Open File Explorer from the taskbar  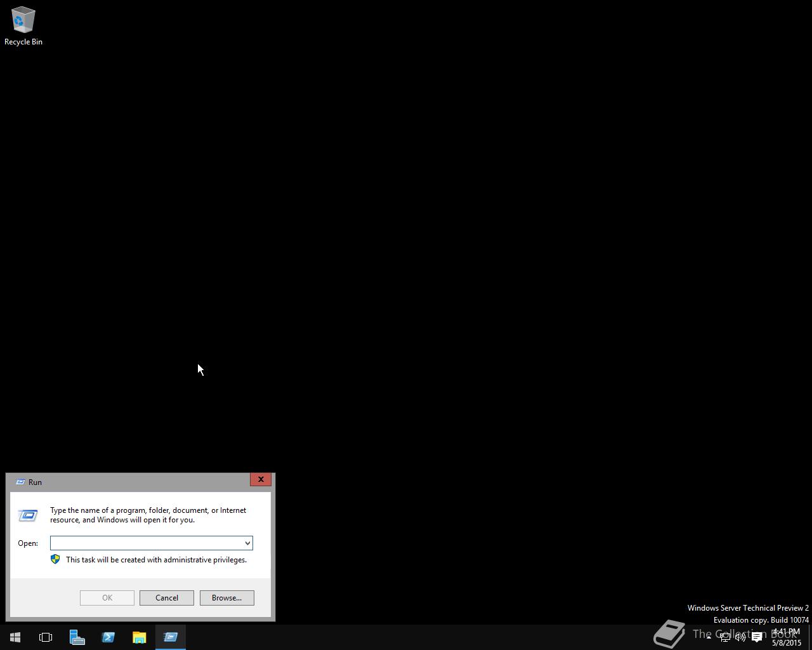pos(139,637)
